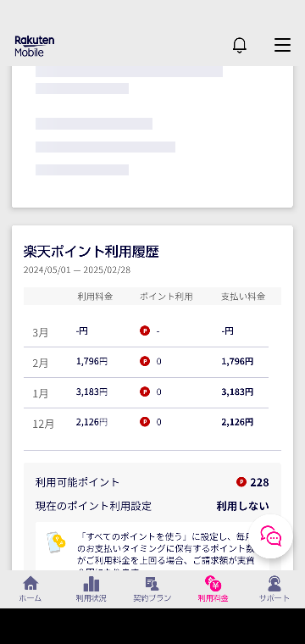Click the 支払い料金 column header
Image resolution: width=305 pixels, height=644 pixels.
pos(243,296)
